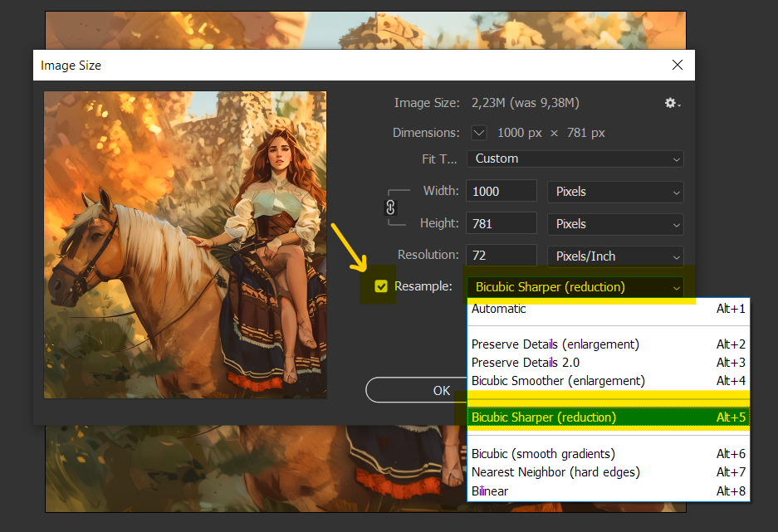Choose Preserve Details 2.0 option
778x532 pixels.
[x=609, y=363]
